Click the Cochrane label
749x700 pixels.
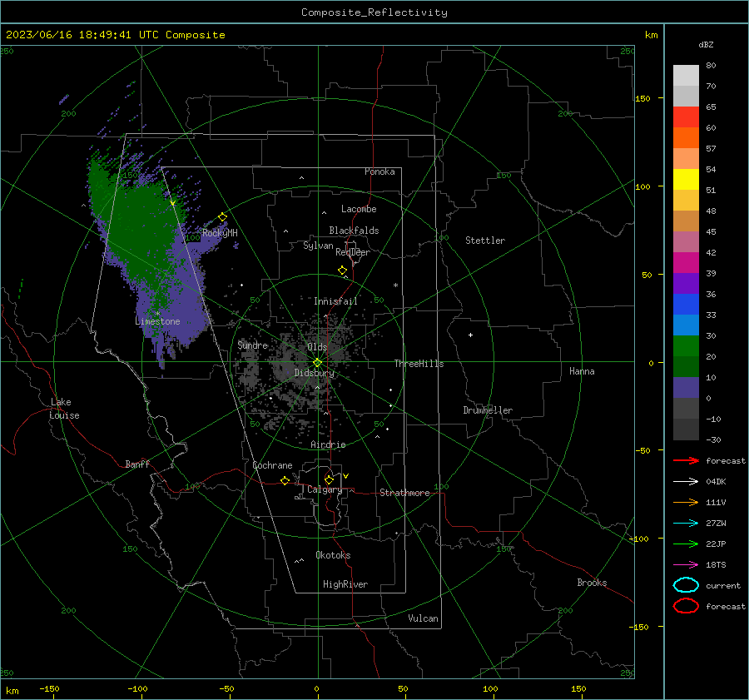click(x=272, y=465)
